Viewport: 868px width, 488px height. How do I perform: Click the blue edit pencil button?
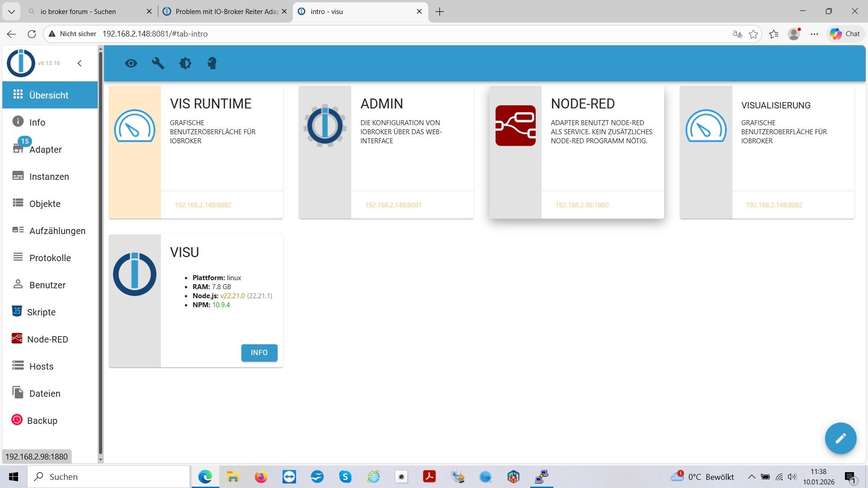840,438
